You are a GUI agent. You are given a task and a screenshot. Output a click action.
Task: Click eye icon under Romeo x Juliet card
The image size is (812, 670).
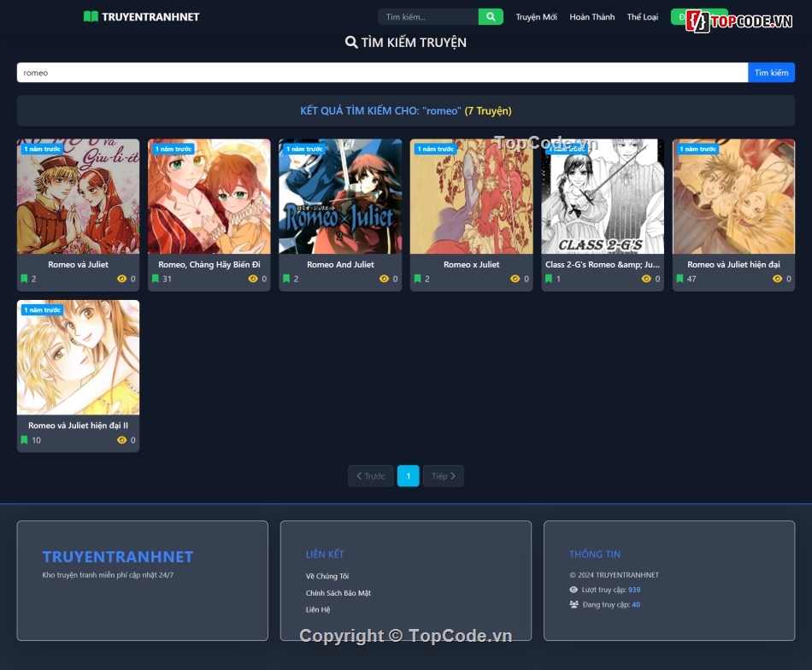[x=515, y=279]
